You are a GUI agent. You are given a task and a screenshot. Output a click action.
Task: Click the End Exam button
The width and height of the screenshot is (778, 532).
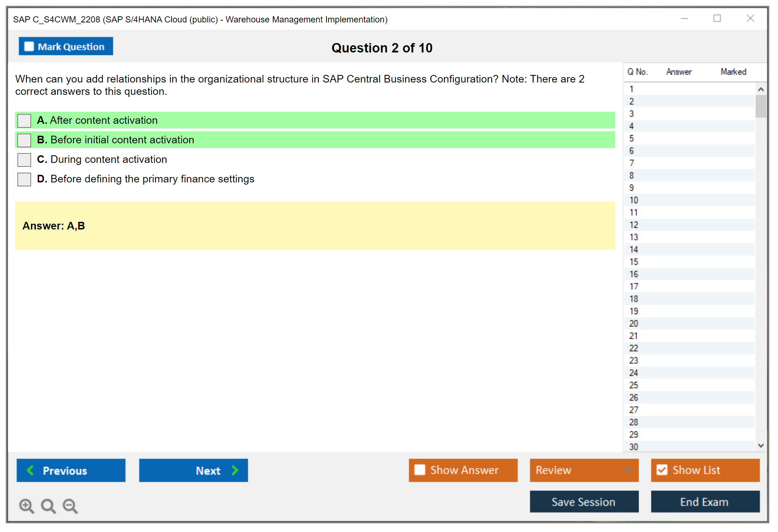tap(705, 502)
